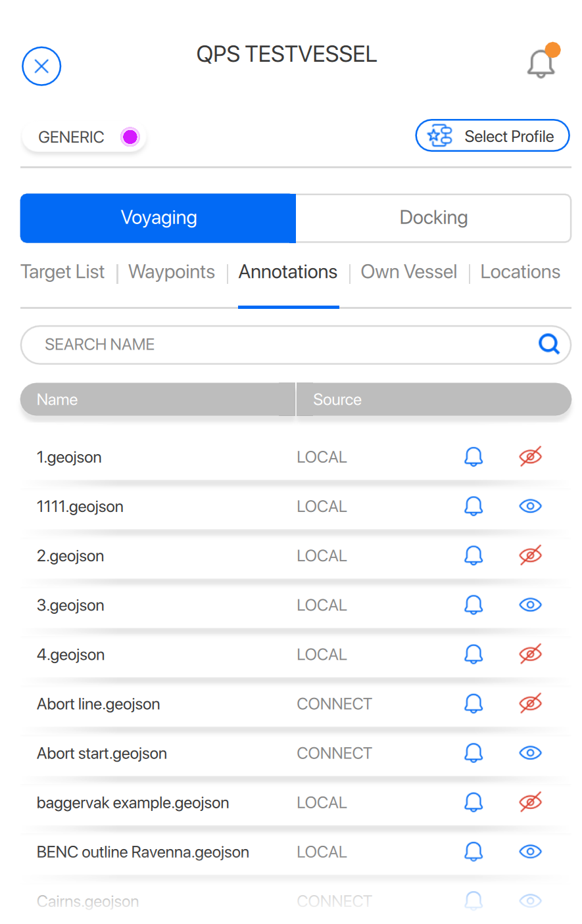Sort annotations by the Source column
Image resolution: width=582 pixels, height=924 pixels.
click(x=433, y=400)
